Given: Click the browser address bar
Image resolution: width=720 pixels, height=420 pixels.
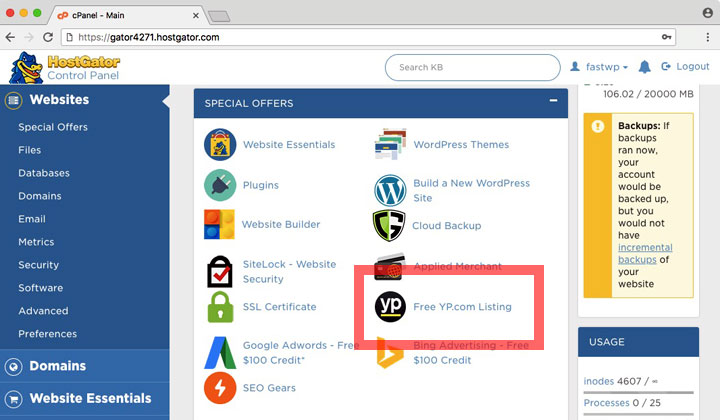Looking at the screenshot, I should [368, 37].
